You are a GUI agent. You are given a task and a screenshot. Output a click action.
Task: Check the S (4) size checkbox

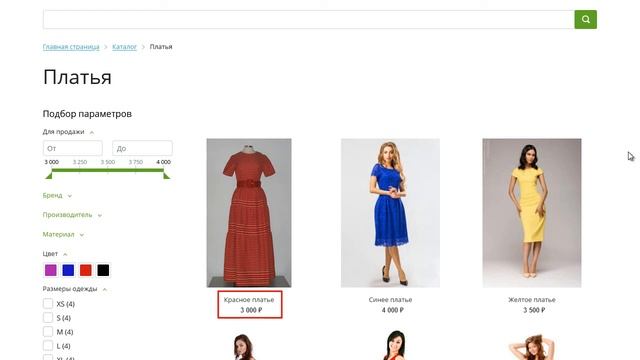tap(48, 318)
